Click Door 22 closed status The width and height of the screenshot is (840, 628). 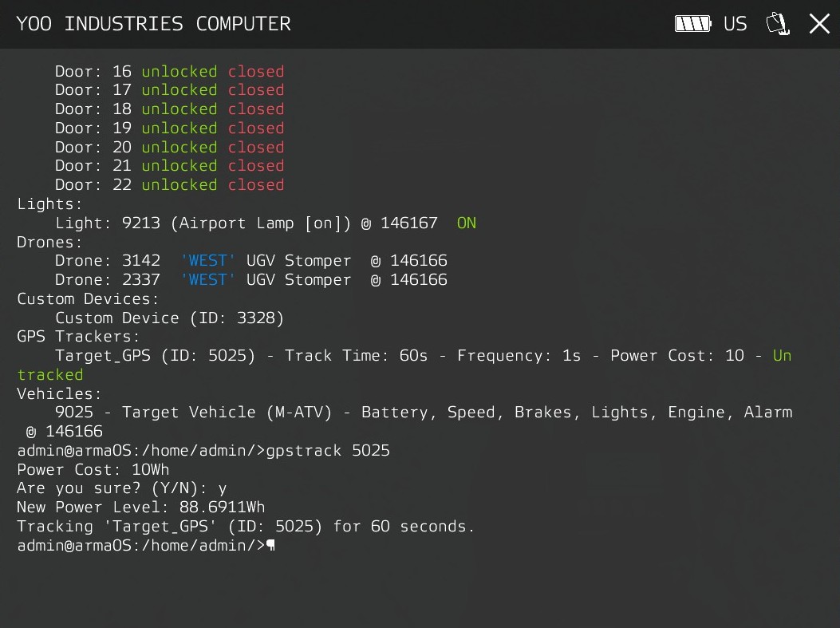pos(255,185)
